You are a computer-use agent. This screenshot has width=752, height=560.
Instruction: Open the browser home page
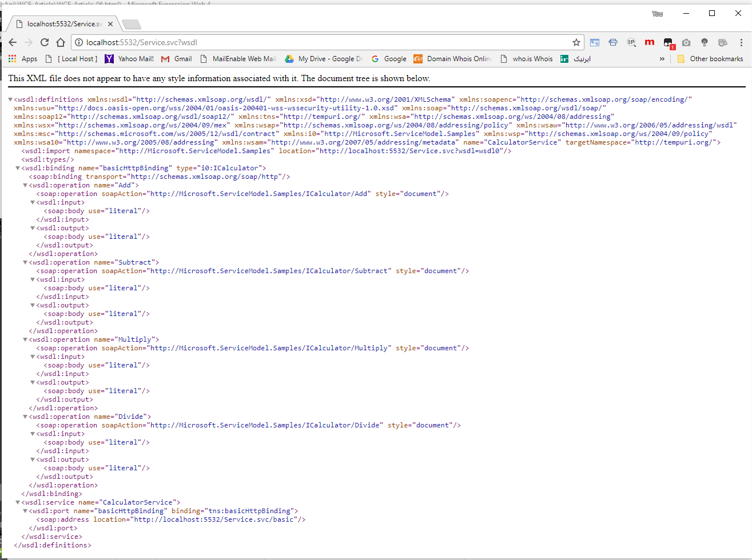pos(61,42)
